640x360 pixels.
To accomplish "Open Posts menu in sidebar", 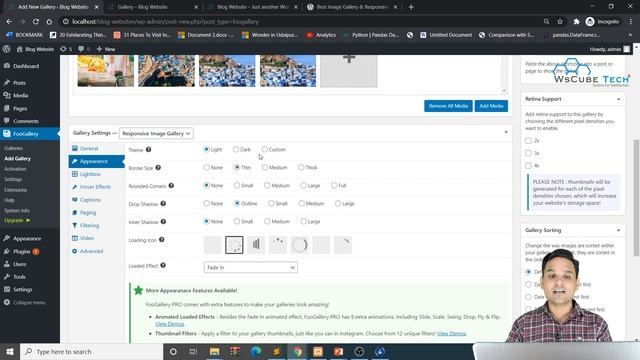I will (x=19, y=82).
